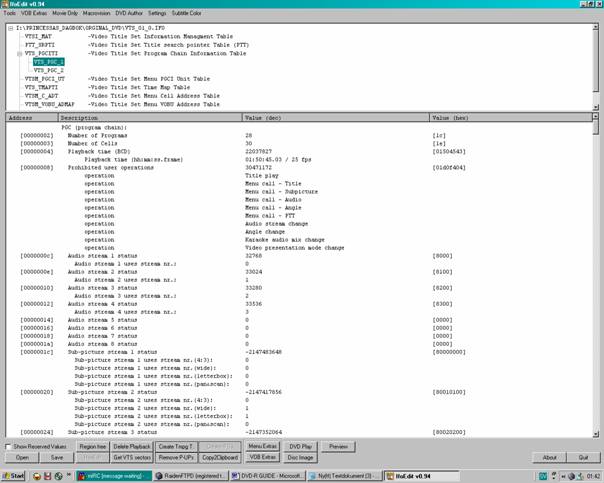Click details table scrollbar up arrow
The width and height of the screenshot is (604, 483).
pos(596,116)
